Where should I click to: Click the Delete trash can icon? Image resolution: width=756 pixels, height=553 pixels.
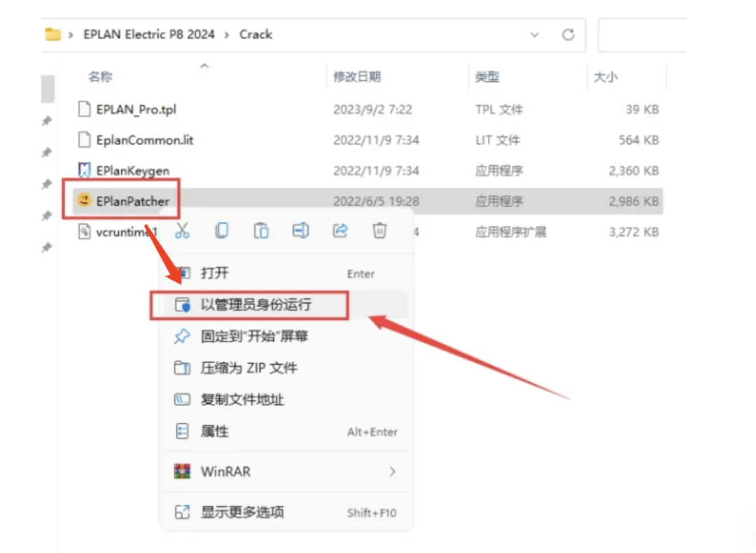coord(379,230)
